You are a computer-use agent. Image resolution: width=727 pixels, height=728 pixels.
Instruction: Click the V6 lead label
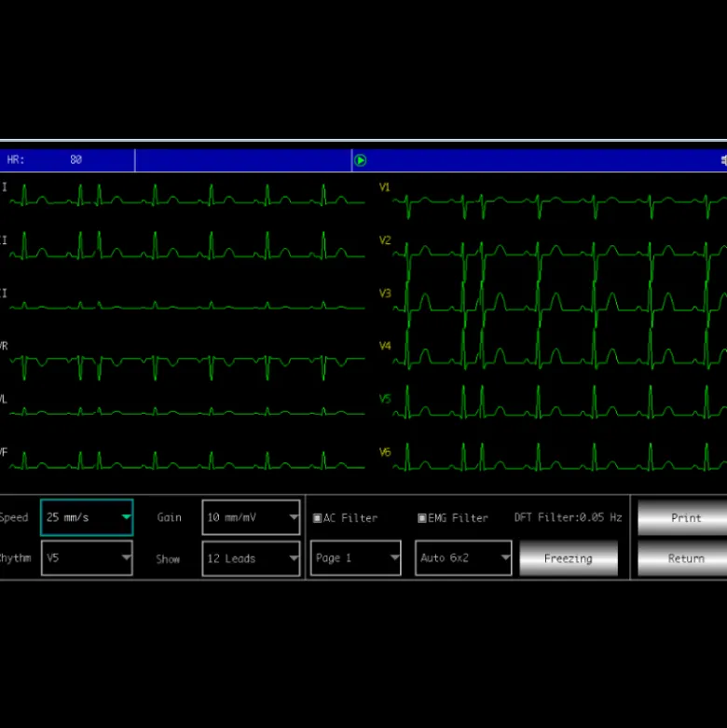pos(385,452)
